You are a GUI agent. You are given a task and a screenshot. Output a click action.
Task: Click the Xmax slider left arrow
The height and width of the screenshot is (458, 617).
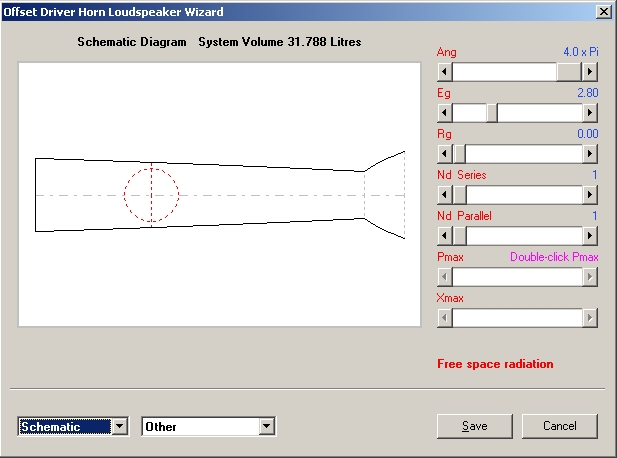tap(445, 318)
